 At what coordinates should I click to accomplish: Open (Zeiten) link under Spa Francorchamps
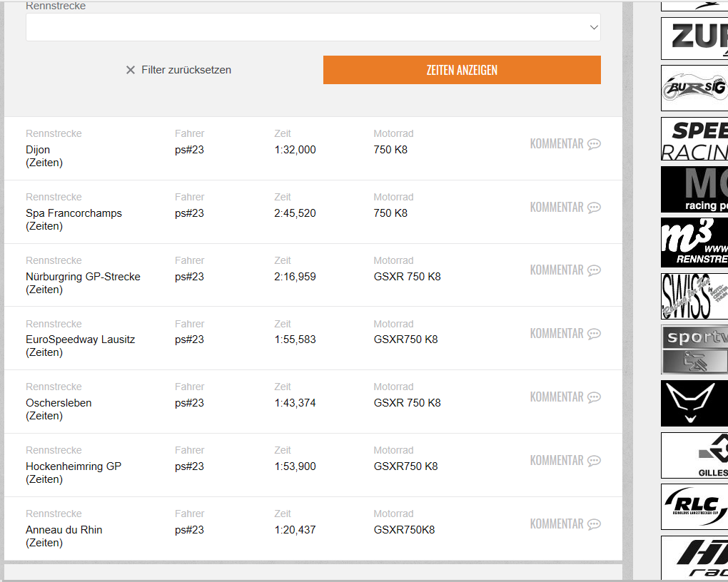pos(44,226)
